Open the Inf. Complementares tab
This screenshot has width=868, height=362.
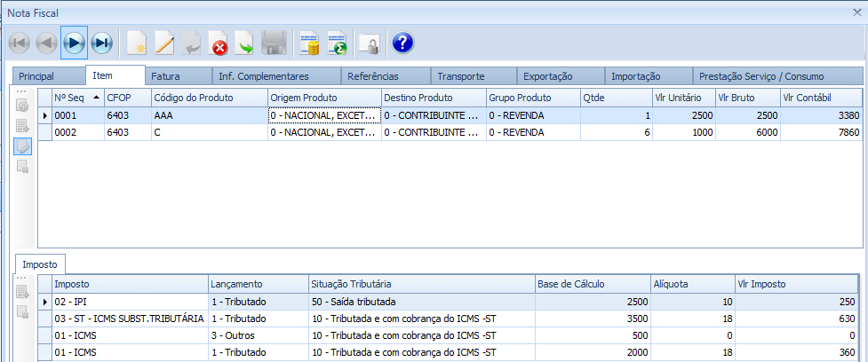263,76
